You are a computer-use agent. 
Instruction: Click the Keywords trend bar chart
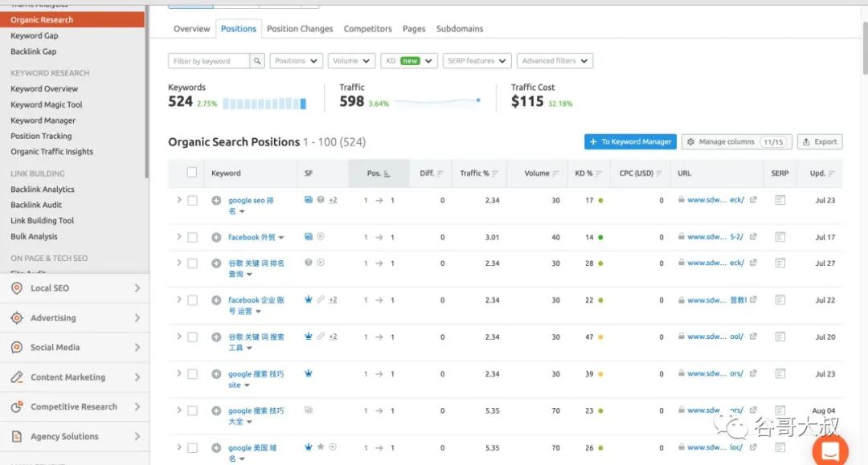(x=264, y=104)
